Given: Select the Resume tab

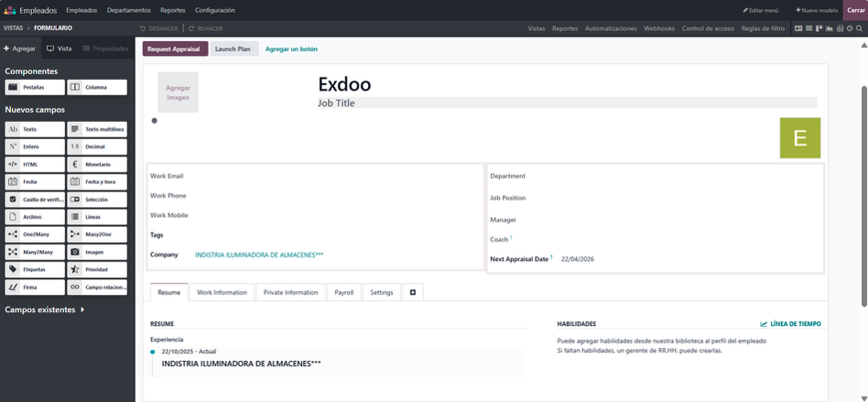Looking at the screenshot, I should [x=168, y=292].
